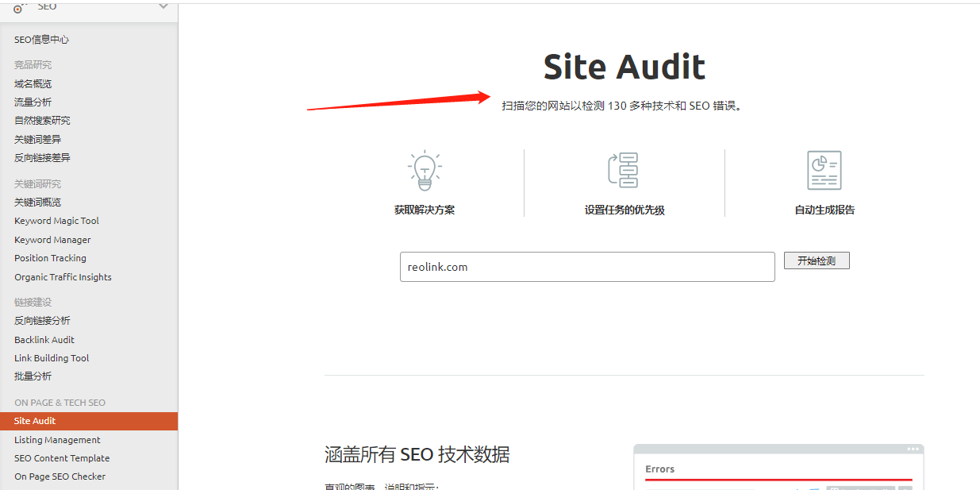
Task: Open Organic Traffic Insights
Action: 63,277
